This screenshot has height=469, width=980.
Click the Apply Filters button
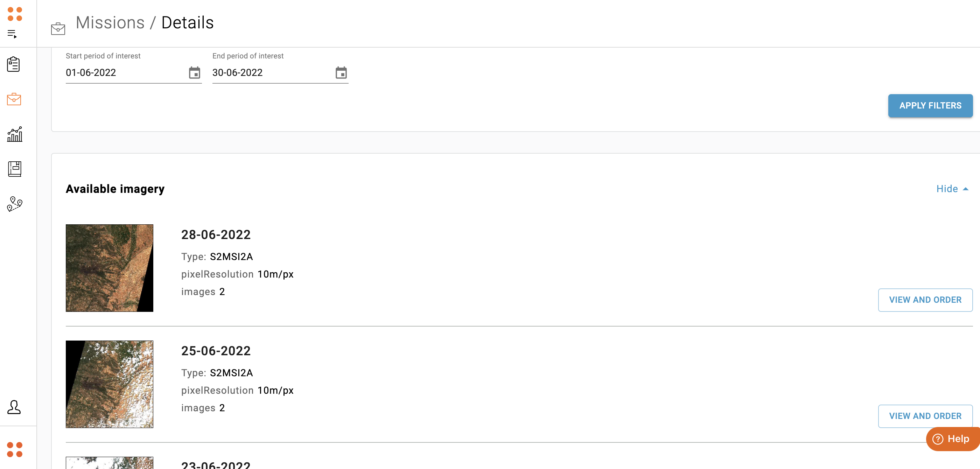(x=930, y=105)
